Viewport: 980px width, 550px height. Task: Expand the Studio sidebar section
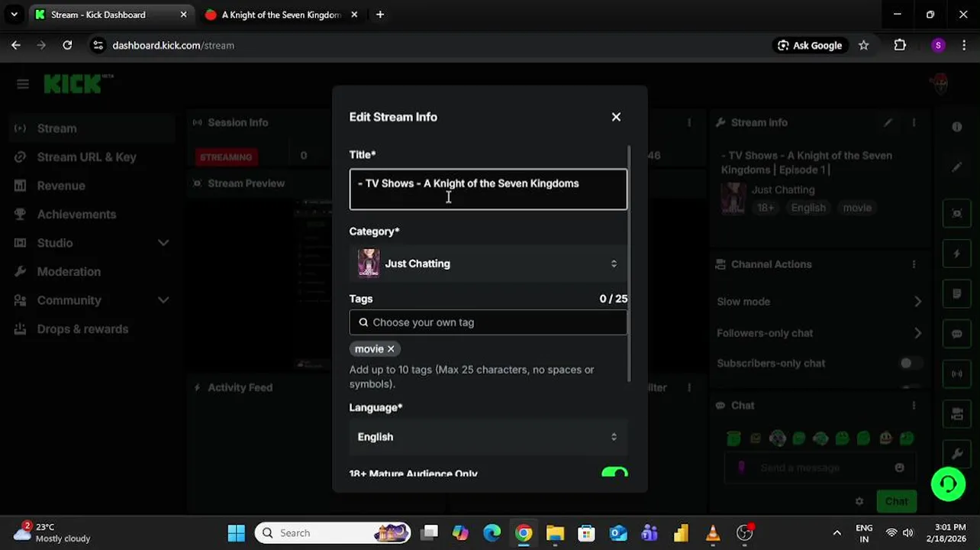tap(92, 243)
